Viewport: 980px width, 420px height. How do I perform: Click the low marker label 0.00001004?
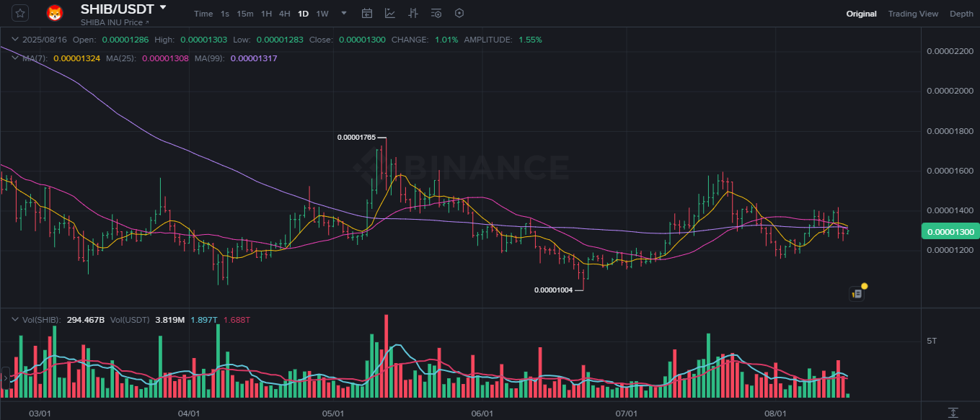tap(553, 290)
